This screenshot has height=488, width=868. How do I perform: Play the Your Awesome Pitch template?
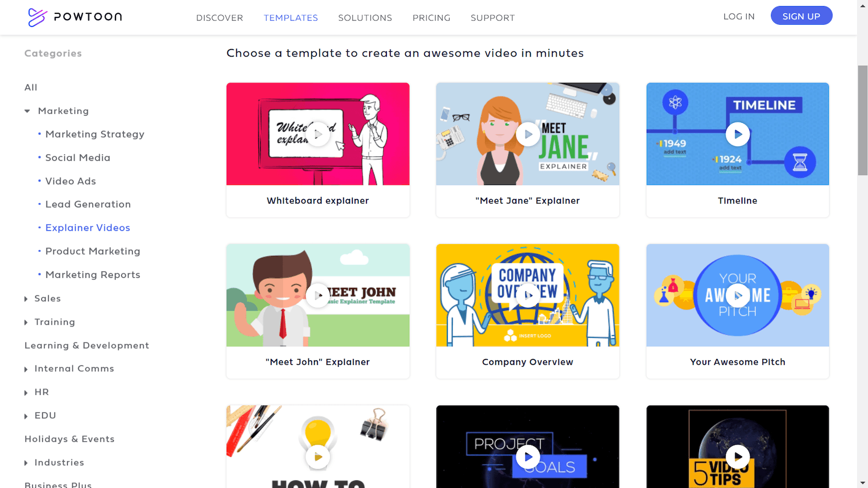(738, 295)
